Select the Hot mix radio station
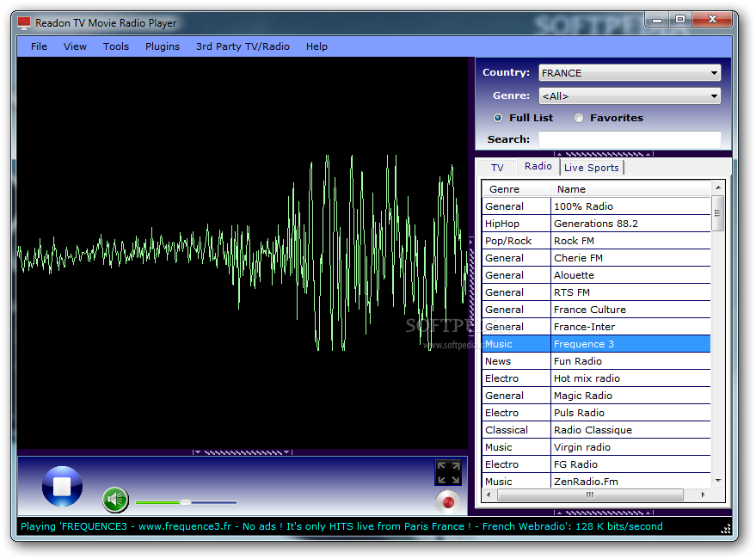The image size is (756, 559). click(x=596, y=378)
